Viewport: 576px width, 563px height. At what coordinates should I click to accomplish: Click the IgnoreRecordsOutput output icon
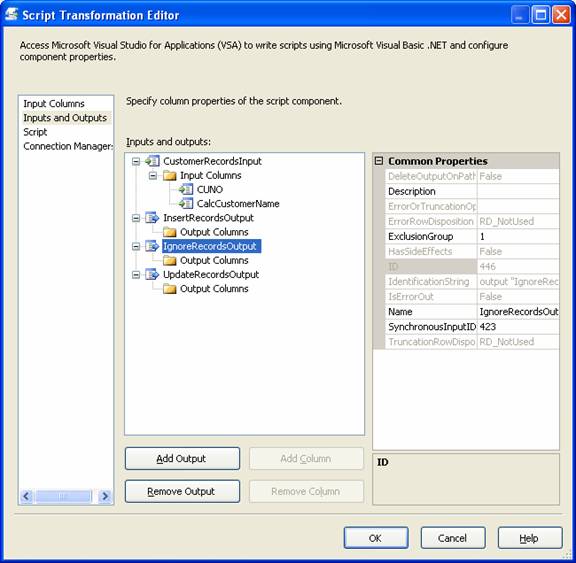point(152,246)
